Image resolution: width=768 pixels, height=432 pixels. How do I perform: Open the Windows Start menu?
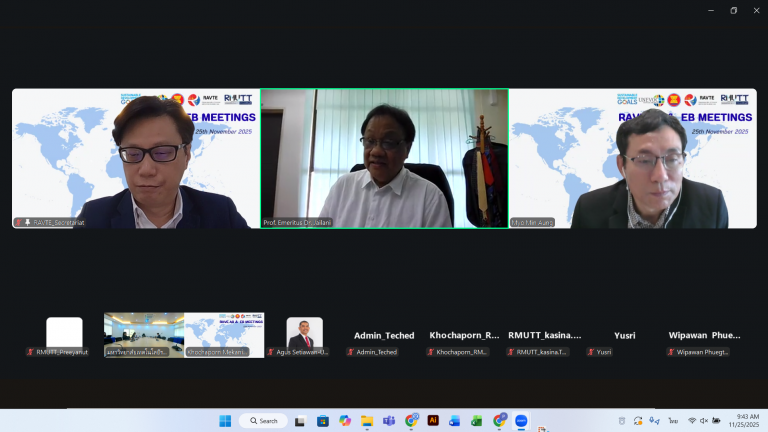[x=224, y=421]
